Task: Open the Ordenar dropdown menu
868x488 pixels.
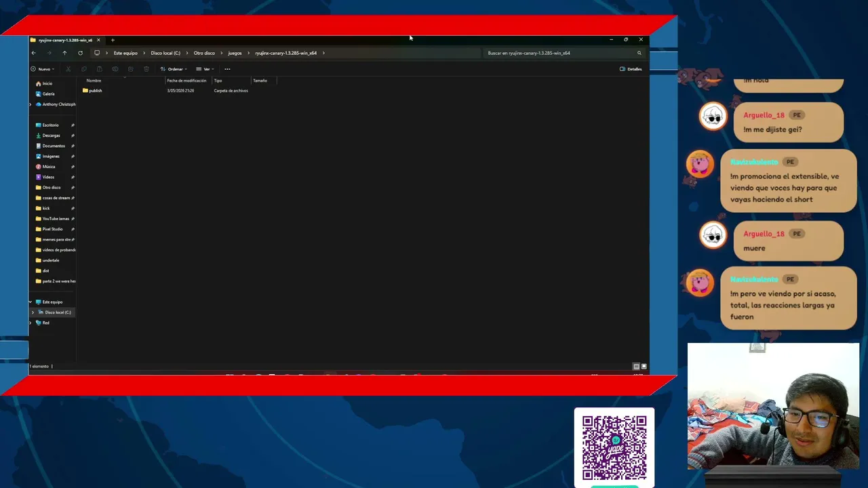Action: tap(174, 69)
